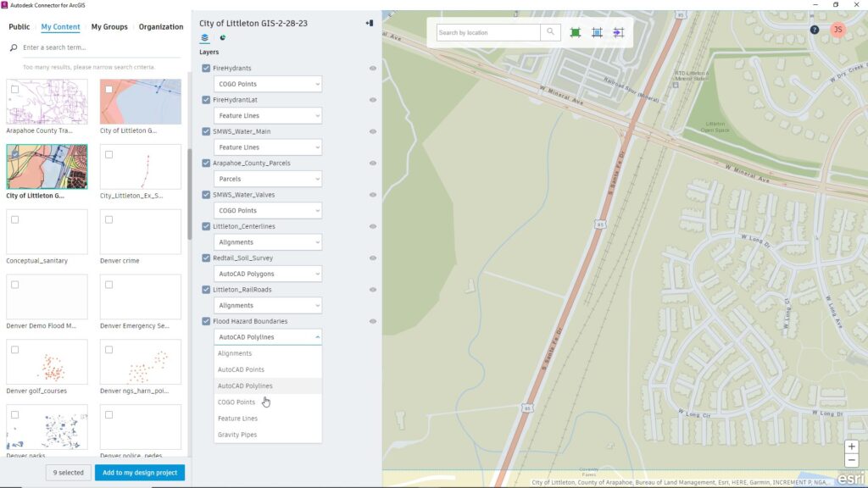Select the green area-of-interest tool
This screenshot has width=868, height=488.
tap(576, 33)
